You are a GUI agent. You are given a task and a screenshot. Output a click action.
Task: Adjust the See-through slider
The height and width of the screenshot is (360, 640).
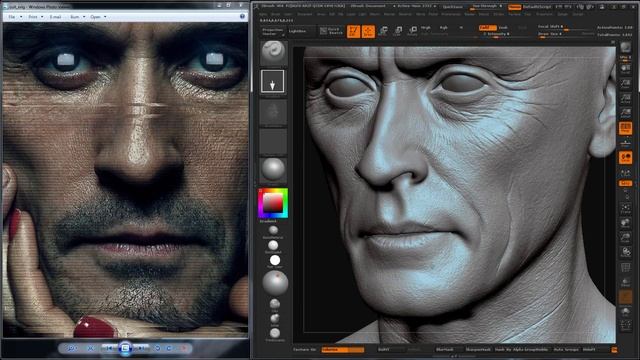point(487,7)
